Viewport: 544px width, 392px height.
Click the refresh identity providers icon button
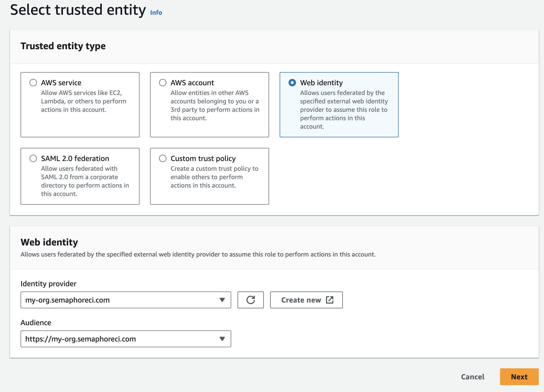(251, 300)
